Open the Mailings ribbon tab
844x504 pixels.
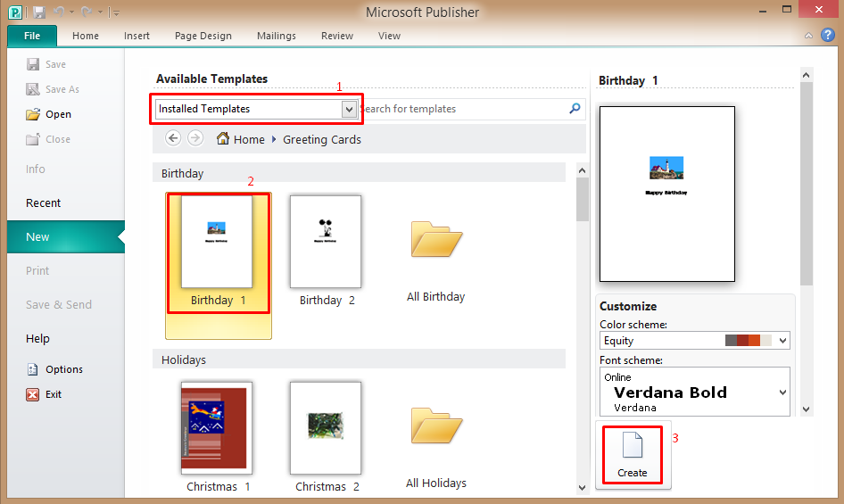[x=277, y=36]
